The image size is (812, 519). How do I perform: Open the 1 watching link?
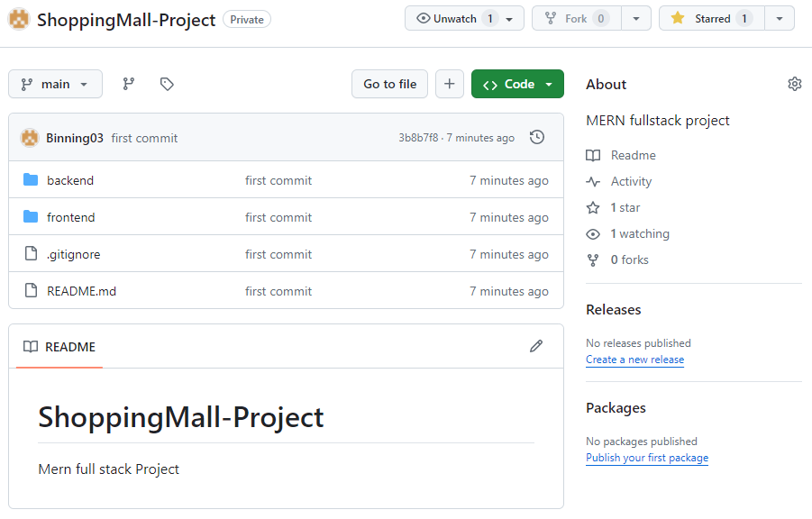tap(640, 234)
